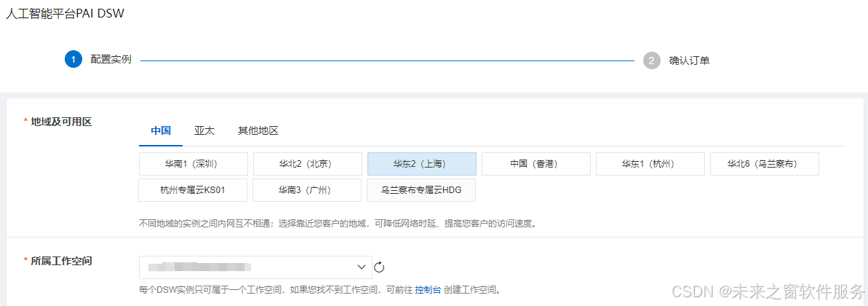Switch to the 中国 region tab
This screenshot has width=868, height=306.
point(161,131)
